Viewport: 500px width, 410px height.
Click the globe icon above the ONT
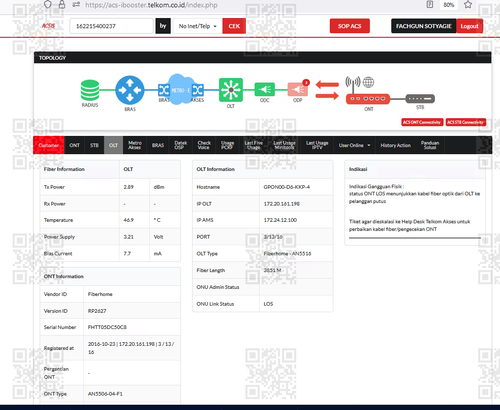click(x=368, y=82)
